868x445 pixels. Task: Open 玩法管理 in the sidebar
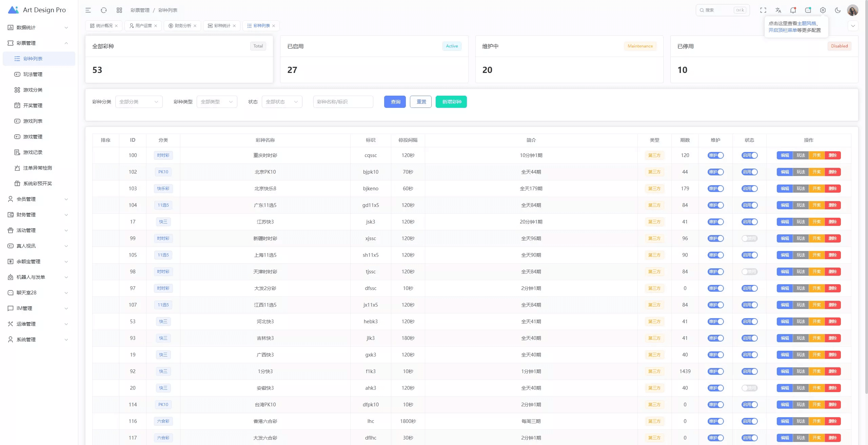[33, 74]
